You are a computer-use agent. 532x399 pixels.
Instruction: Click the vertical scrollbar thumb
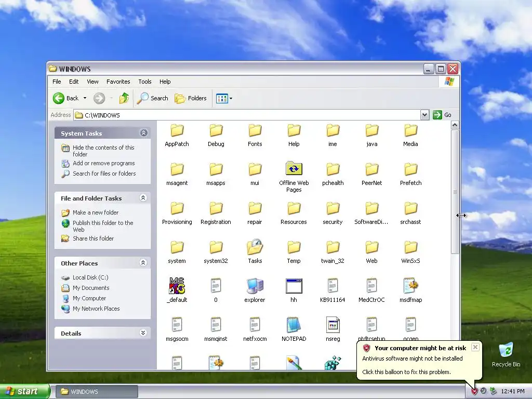click(x=455, y=192)
